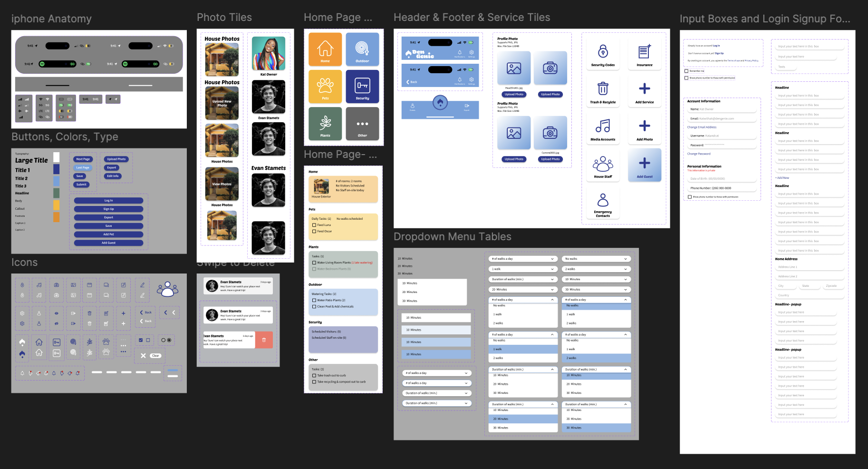Open the Media Accounts music tile
868x469 pixels.
pyautogui.click(x=603, y=128)
